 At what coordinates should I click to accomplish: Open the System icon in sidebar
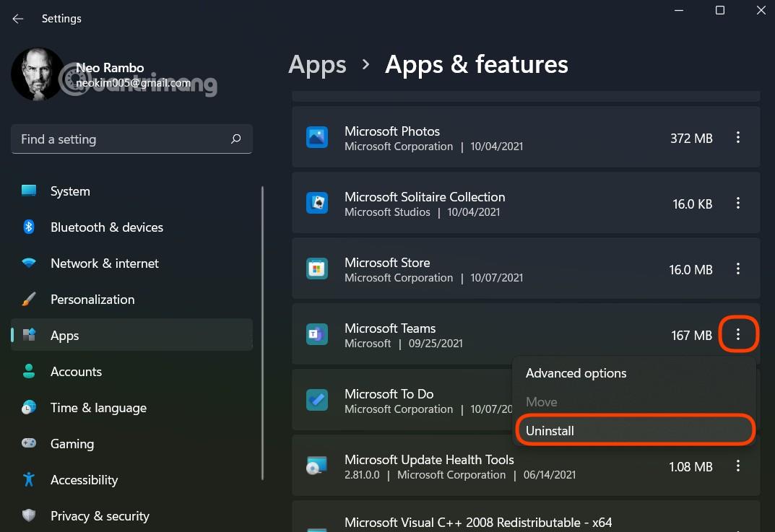(29, 191)
